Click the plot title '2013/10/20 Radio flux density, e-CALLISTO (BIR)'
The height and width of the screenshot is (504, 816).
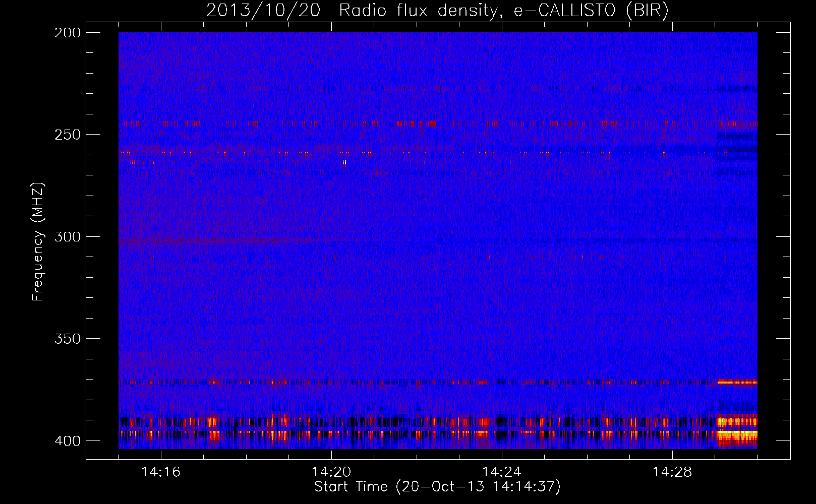click(x=437, y=10)
